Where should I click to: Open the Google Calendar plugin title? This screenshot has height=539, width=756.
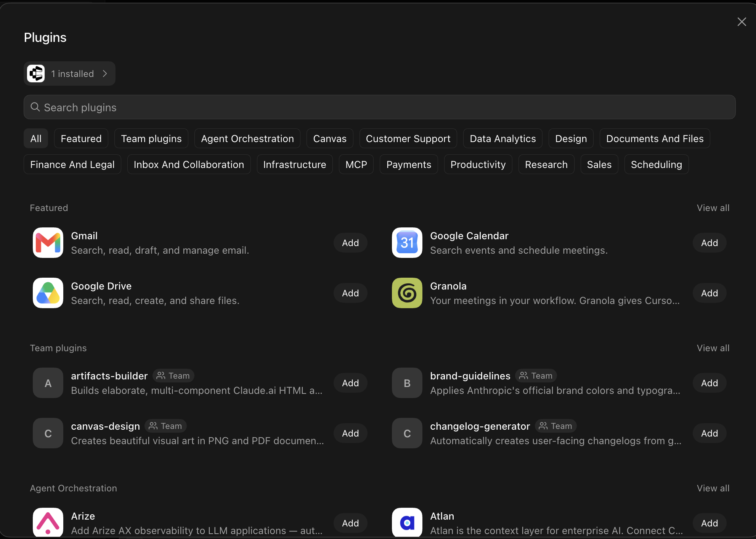click(469, 236)
